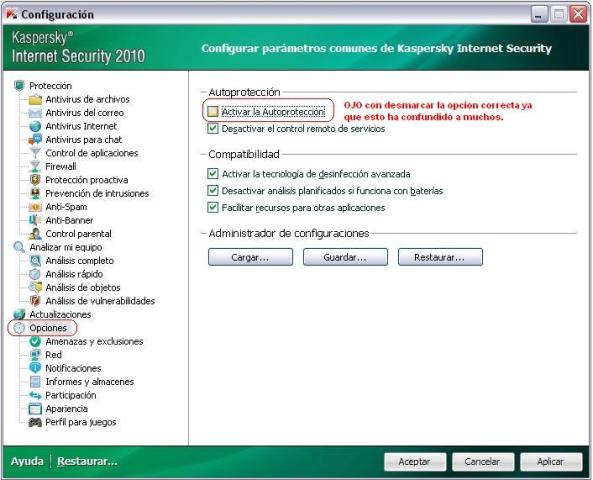Enable the Activar la Autoprotección checkbox
The width and height of the screenshot is (593, 480).
coord(213,112)
